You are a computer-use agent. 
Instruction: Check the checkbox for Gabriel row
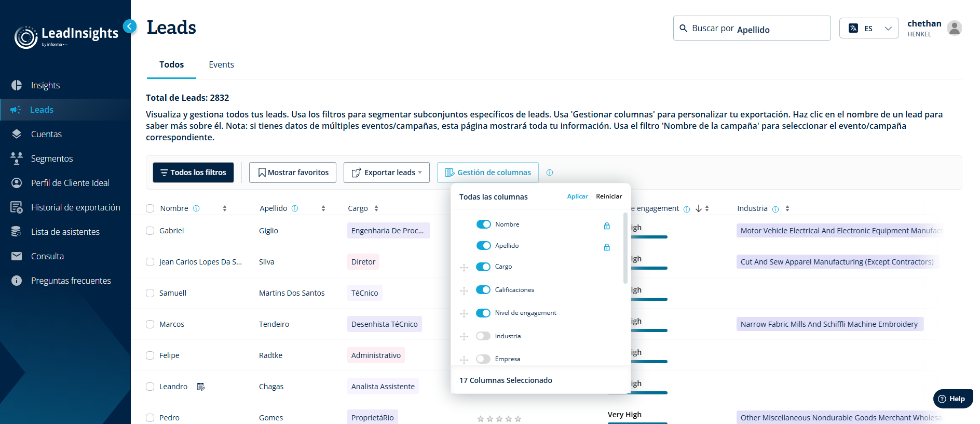[150, 231]
